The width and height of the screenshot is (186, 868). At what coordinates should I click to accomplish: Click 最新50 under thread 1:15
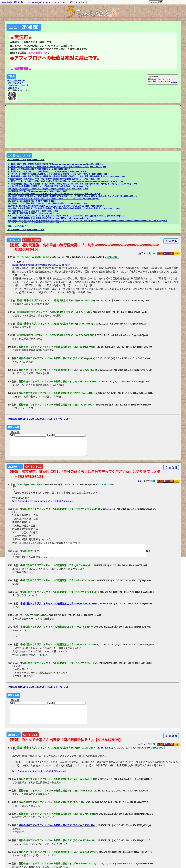(x=22, y=419)
